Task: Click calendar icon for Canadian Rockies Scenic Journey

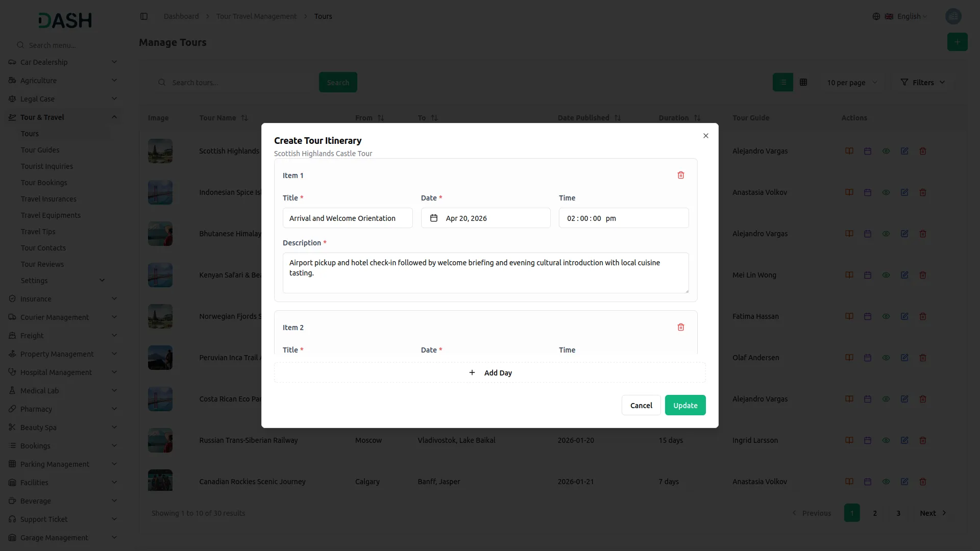Action: (x=867, y=481)
